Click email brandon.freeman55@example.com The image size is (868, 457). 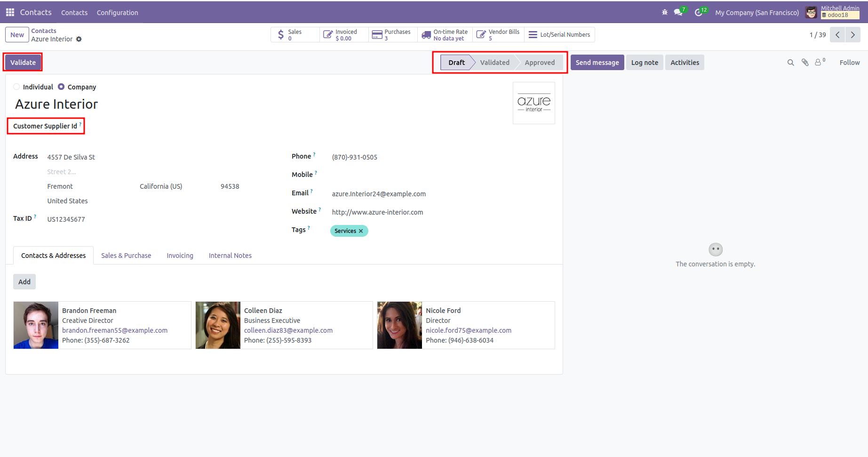point(115,330)
